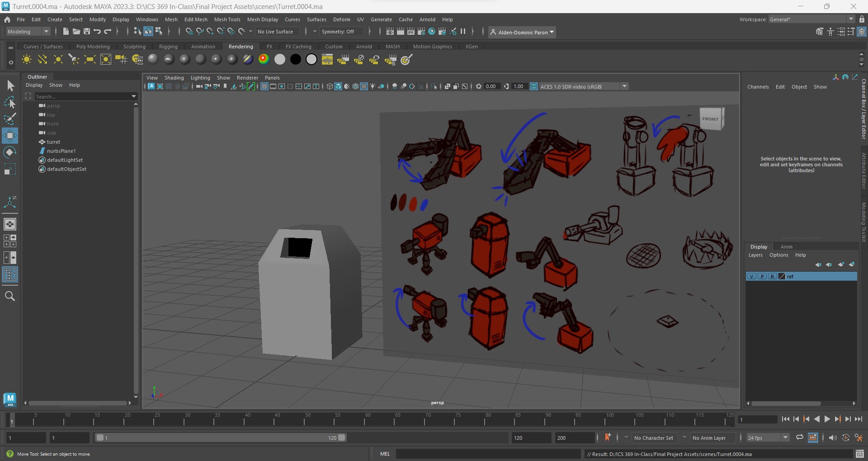Toggle timeline audio mute speaker icon
868x461 pixels.
[833, 437]
